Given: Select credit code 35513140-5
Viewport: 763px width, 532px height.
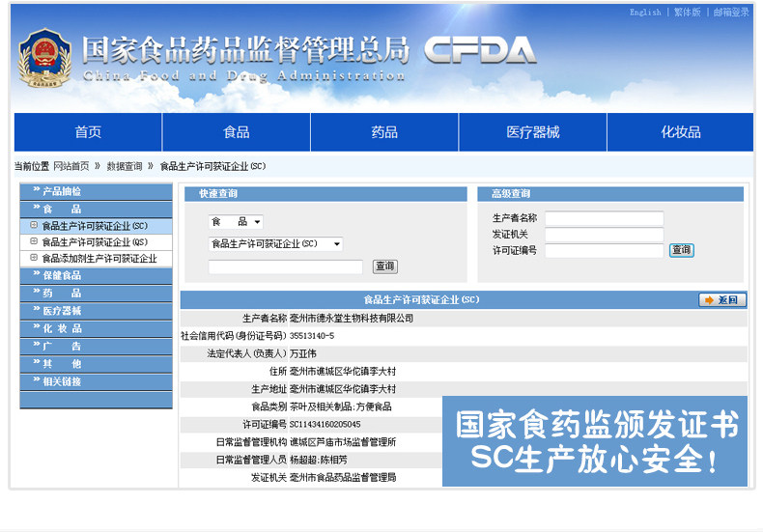Looking at the screenshot, I should point(312,336).
